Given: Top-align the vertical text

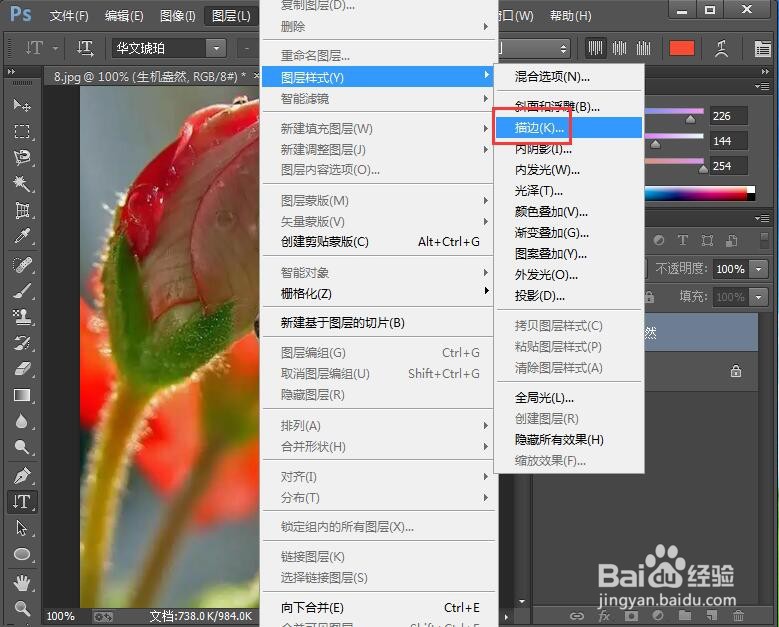Looking at the screenshot, I should point(595,48).
